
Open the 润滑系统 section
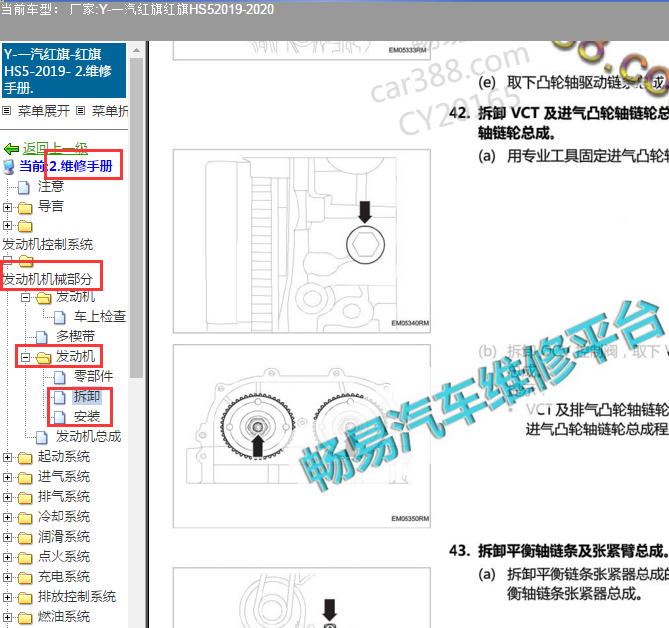tap(64, 536)
